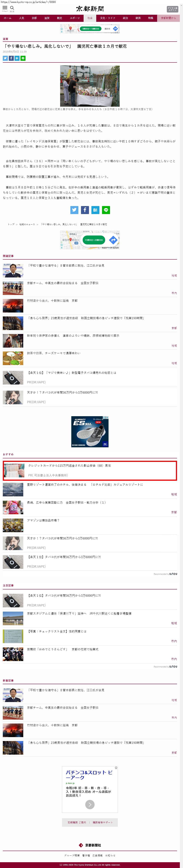Share via small Twitter icon under headline
183x868 pixels.
[x=5, y=58]
